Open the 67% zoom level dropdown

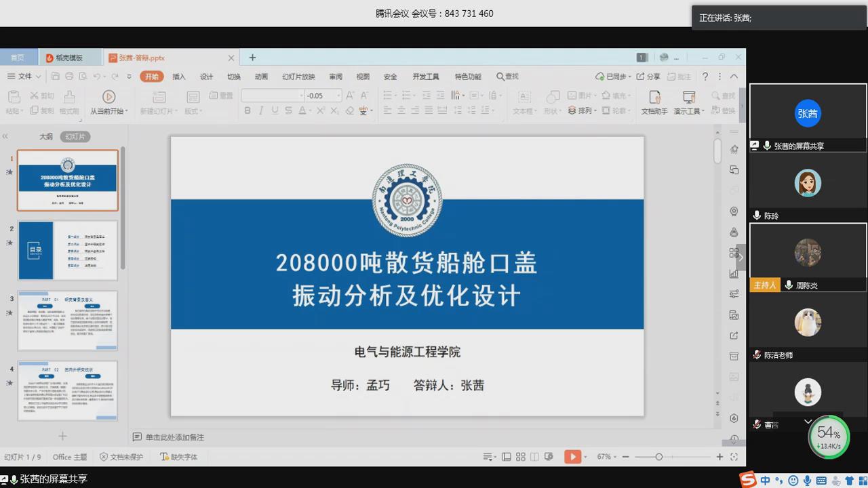coord(607,457)
